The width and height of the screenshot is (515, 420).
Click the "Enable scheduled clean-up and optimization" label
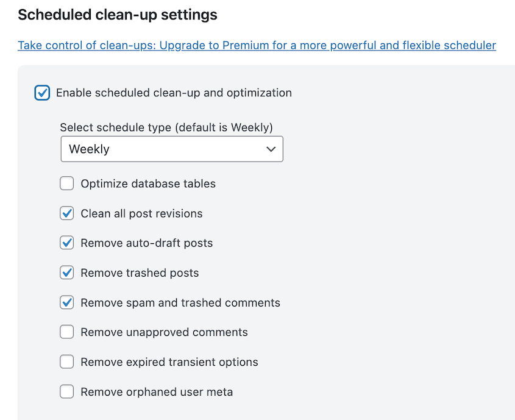click(x=174, y=93)
